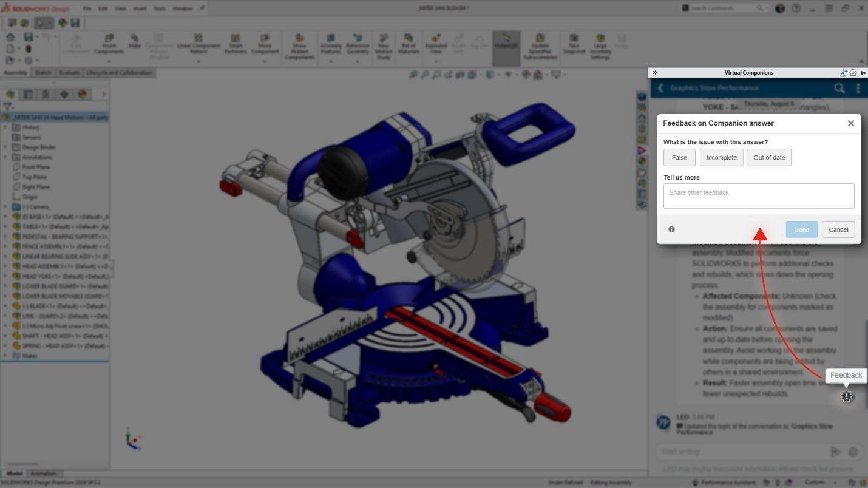Click the False issue option
This screenshot has width=868, height=488.
[679, 158]
